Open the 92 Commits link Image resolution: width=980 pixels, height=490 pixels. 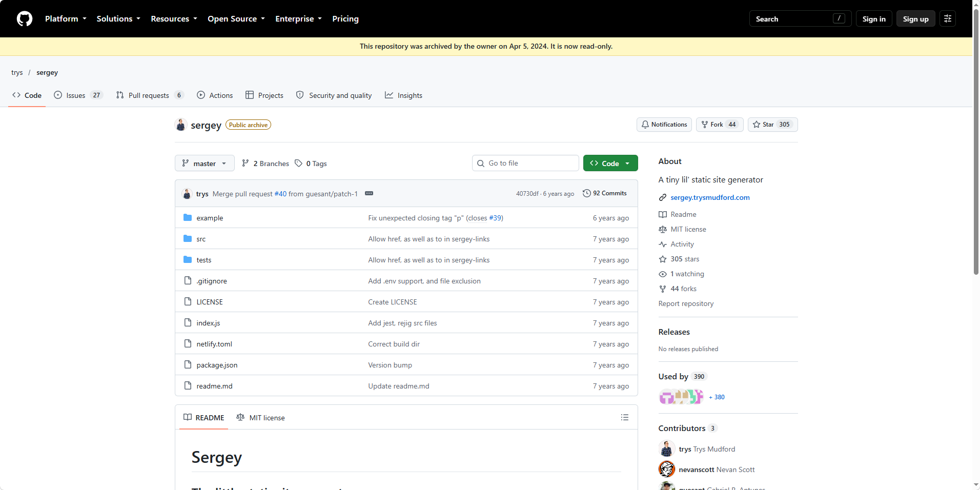[x=605, y=193]
